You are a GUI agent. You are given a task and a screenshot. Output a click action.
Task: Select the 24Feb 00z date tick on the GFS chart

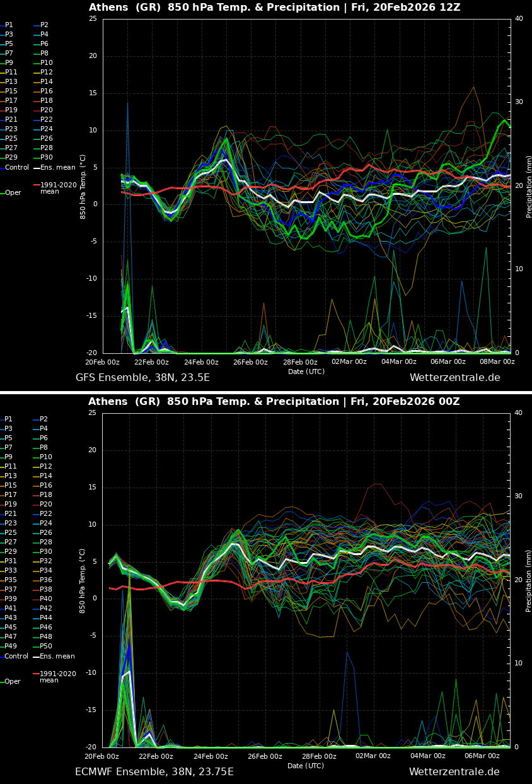click(x=201, y=362)
